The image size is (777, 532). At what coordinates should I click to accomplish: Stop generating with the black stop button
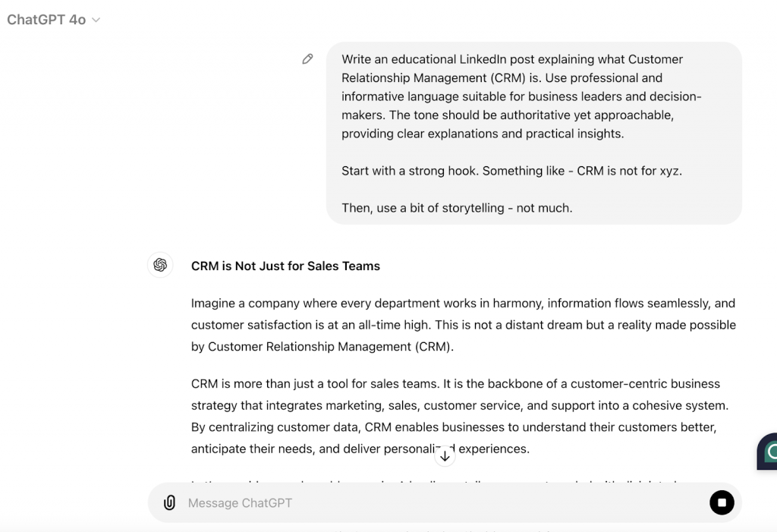(722, 502)
